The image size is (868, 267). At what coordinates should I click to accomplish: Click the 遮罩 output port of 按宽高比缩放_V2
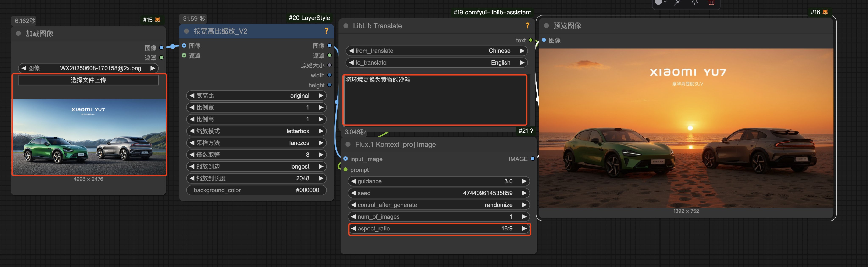pyautogui.click(x=330, y=55)
